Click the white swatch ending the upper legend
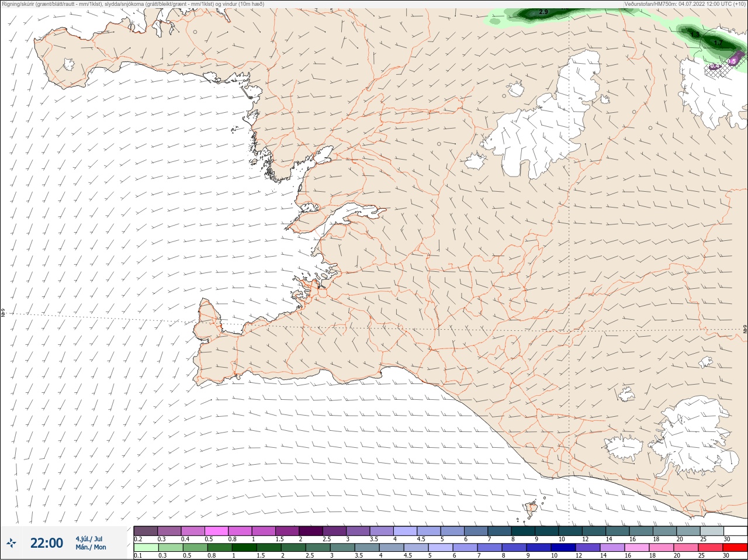The height and width of the screenshot is (560, 748). click(x=735, y=531)
